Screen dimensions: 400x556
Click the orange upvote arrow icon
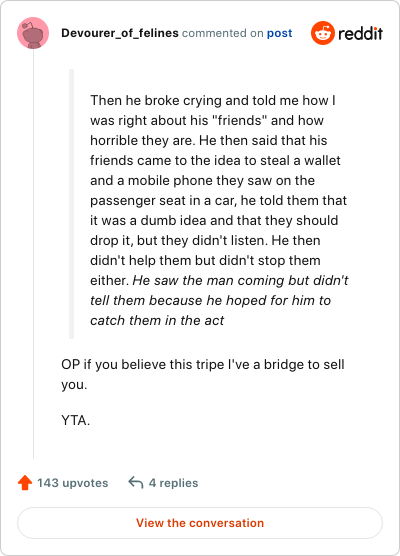[x=25, y=483]
